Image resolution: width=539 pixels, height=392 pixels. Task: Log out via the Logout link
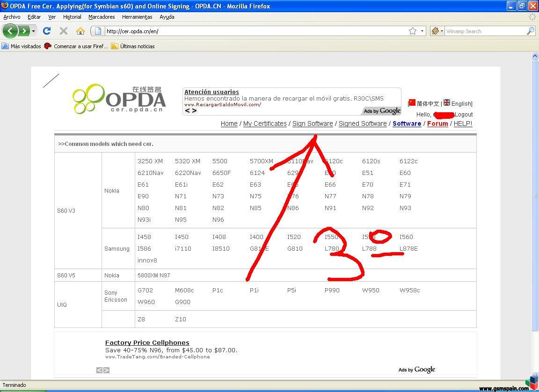pos(463,115)
